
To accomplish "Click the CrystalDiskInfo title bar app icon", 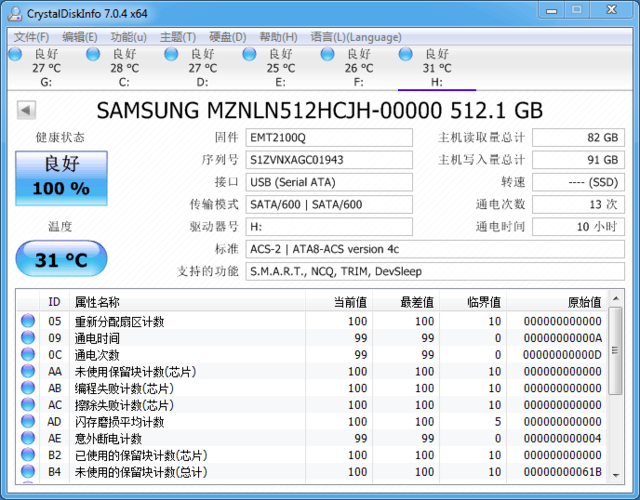I will coord(15,14).
